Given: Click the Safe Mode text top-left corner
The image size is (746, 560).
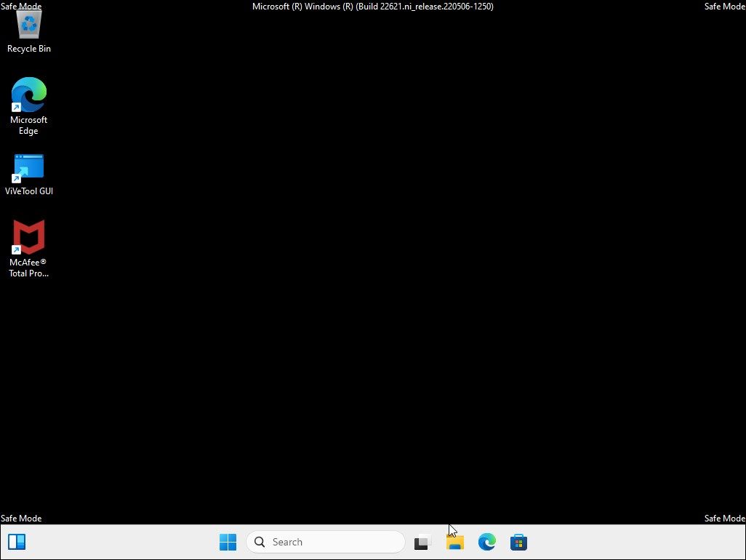Looking at the screenshot, I should (21, 6).
